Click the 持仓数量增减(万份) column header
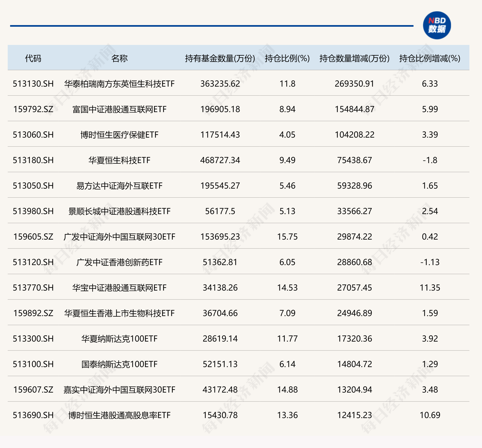 [x=354, y=58]
